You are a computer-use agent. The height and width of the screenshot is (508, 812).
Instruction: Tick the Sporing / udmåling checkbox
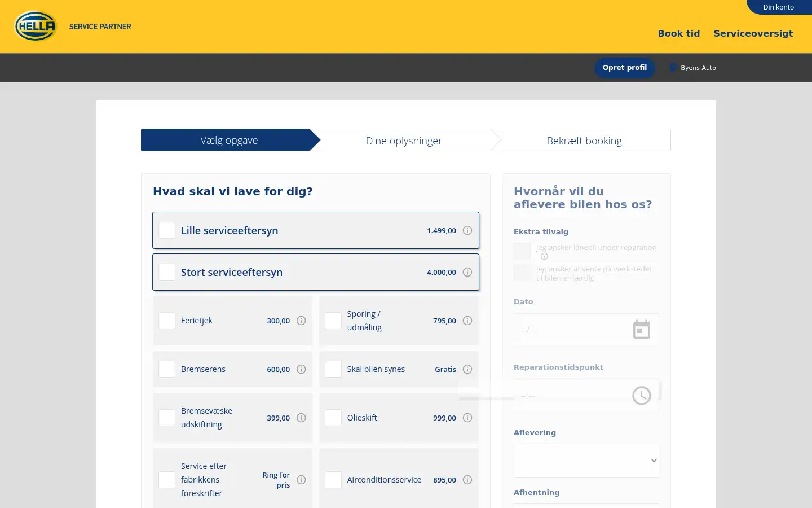333,321
